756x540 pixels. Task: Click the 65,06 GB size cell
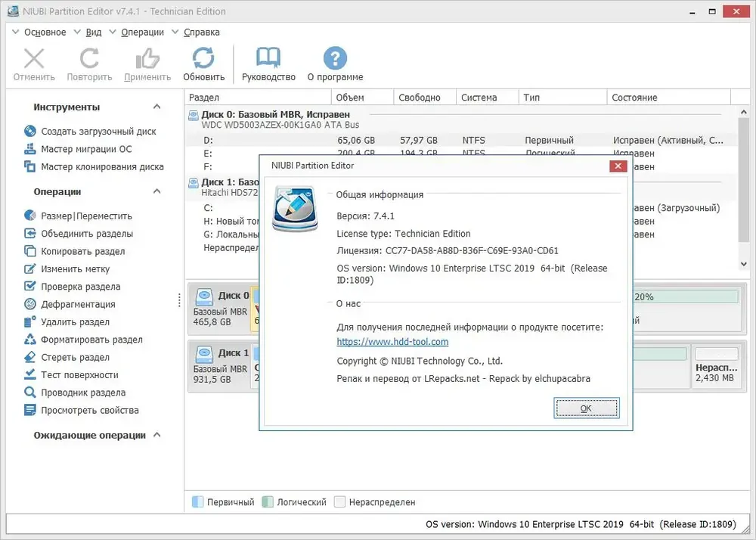(x=356, y=141)
